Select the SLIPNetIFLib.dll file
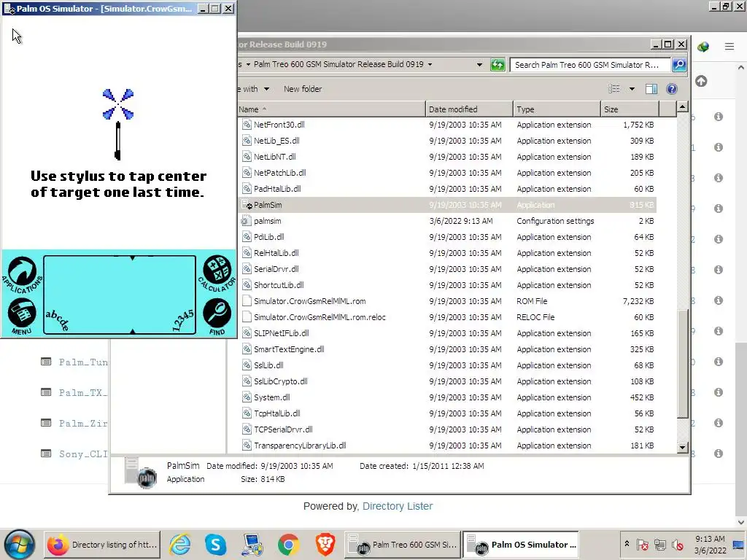 pyautogui.click(x=281, y=333)
